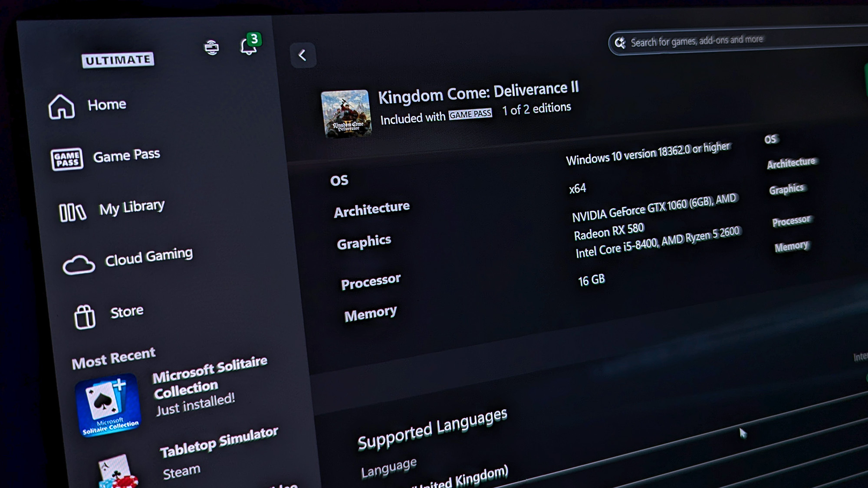
Task: Open Home from the sidebar
Action: click(107, 104)
